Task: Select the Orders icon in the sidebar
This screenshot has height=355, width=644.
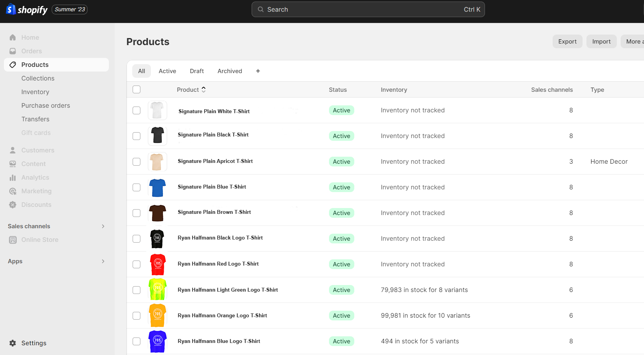Action: tap(13, 51)
